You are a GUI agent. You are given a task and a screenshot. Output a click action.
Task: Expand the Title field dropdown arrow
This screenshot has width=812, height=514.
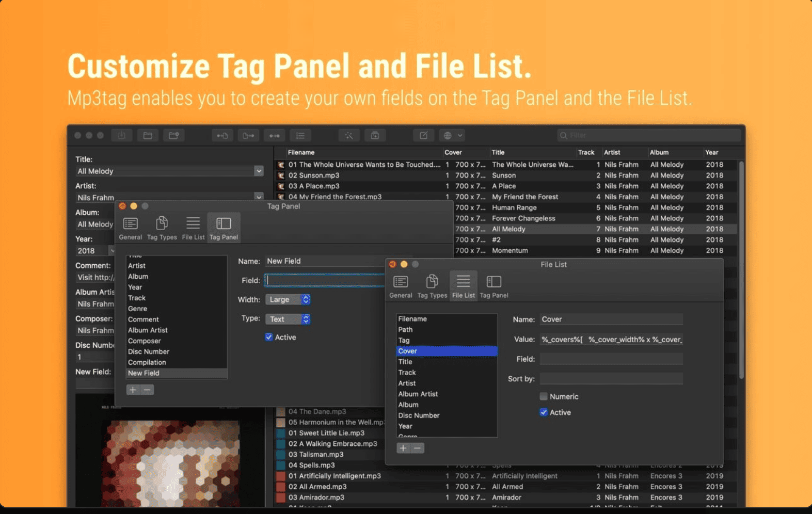(x=259, y=171)
